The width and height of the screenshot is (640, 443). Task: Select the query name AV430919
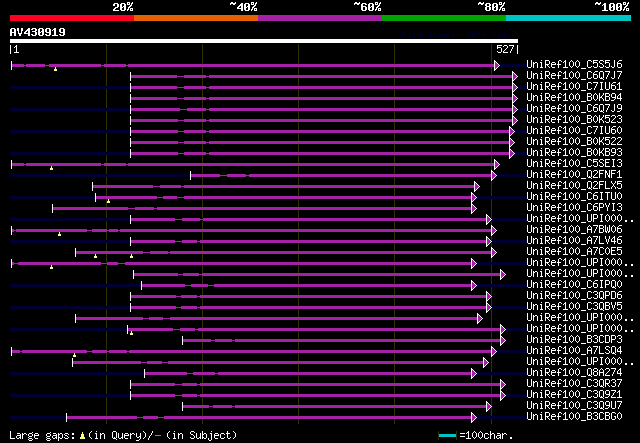click(38, 32)
